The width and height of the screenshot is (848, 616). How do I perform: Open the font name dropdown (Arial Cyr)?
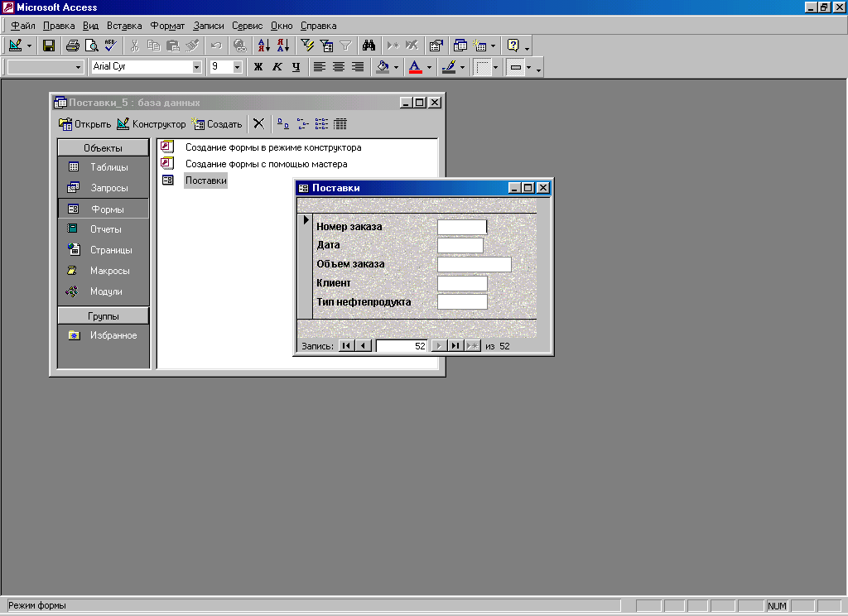[x=197, y=67]
